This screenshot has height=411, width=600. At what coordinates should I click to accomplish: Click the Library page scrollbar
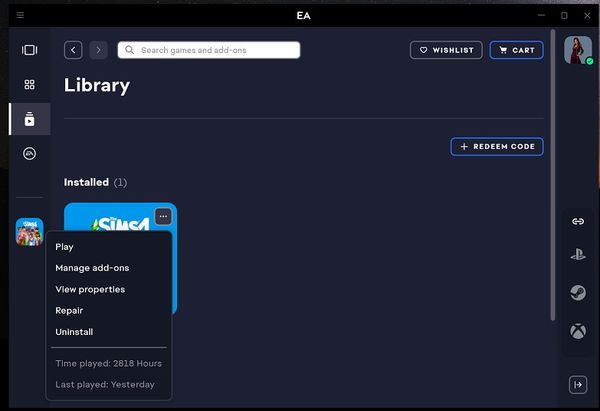(553, 175)
